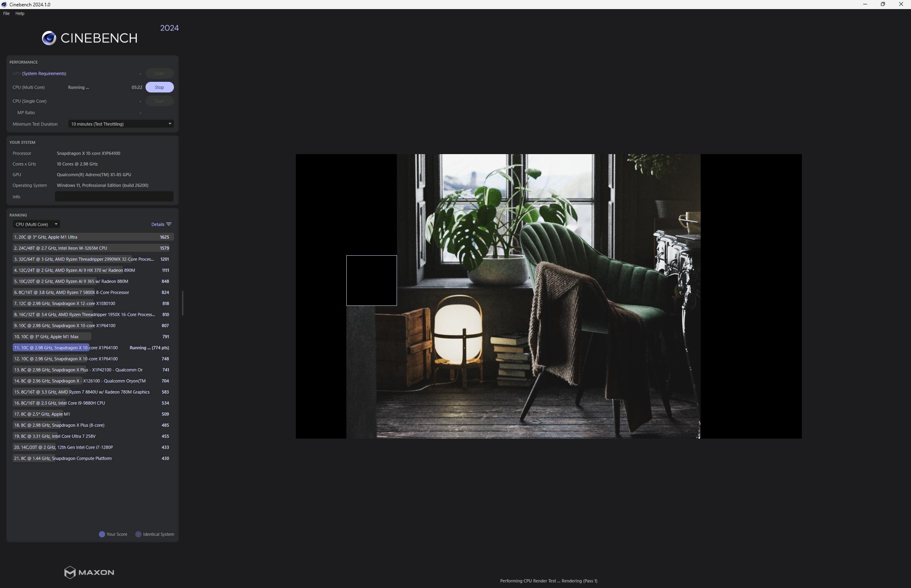
Task: Open the File menu
Action: click(6, 13)
